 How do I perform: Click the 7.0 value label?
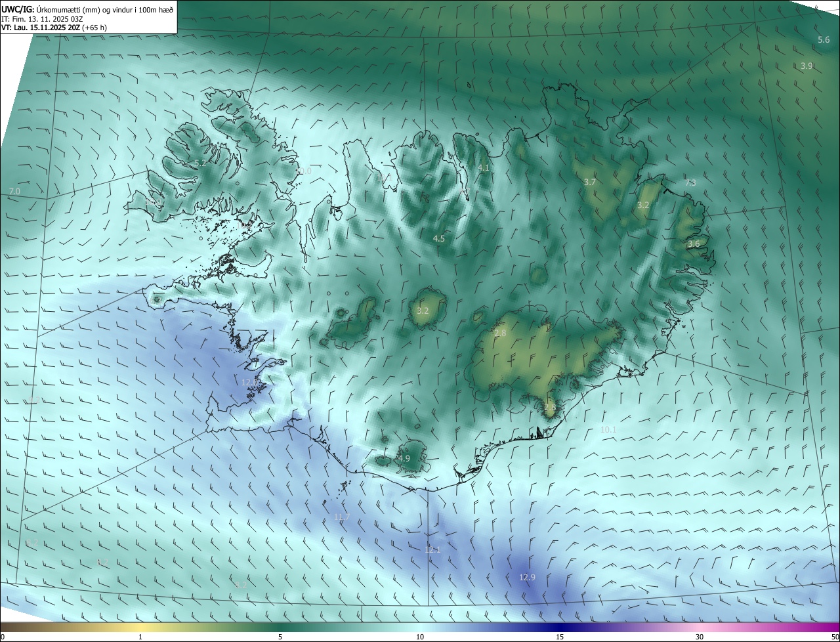pyautogui.click(x=14, y=191)
